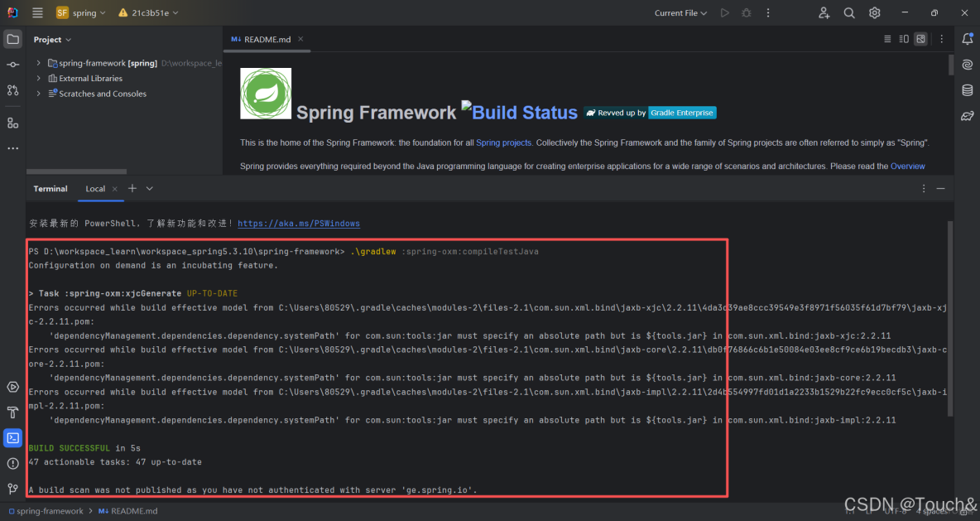
Task: Click the Overview link in the README
Action: point(907,166)
